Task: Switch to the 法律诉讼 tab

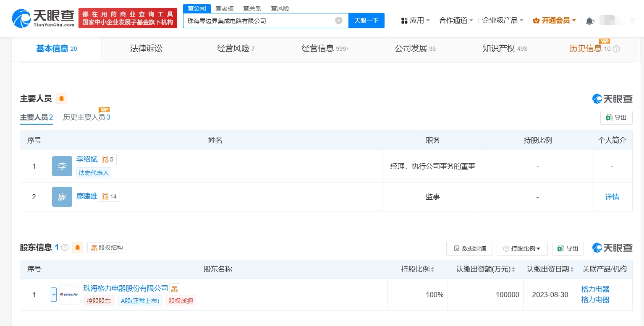Action: (x=146, y=49)
